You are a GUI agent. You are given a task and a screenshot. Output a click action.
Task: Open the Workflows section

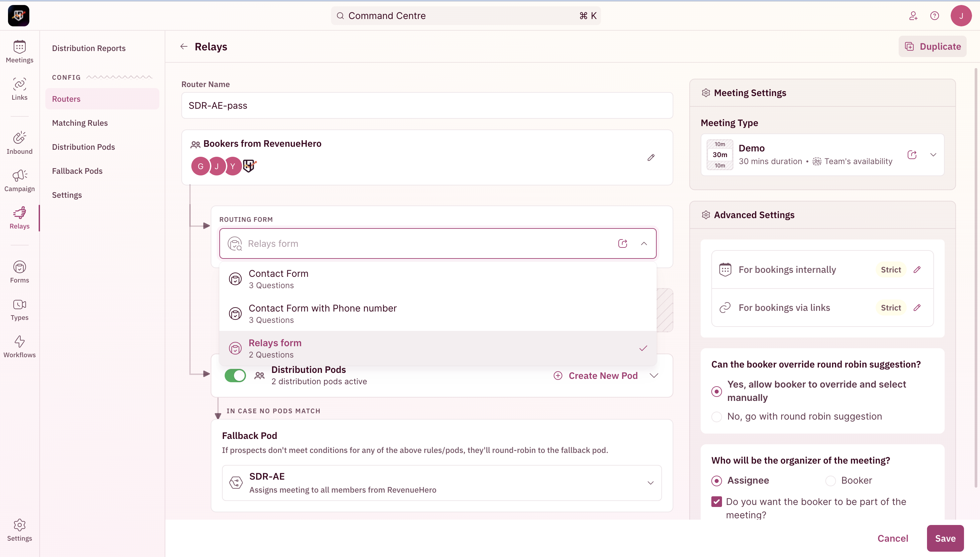(x=19, y=347)
